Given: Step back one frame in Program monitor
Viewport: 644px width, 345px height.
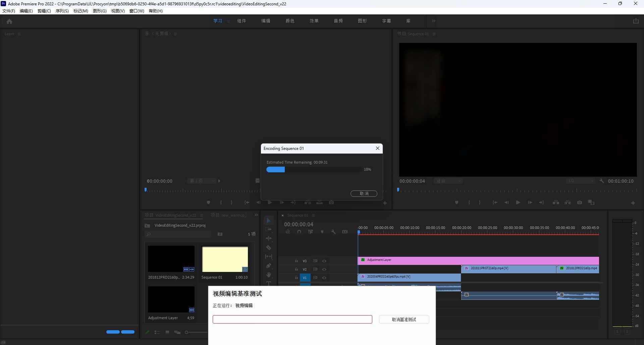Looking at the screenshot, I should [x=506, y=203].
